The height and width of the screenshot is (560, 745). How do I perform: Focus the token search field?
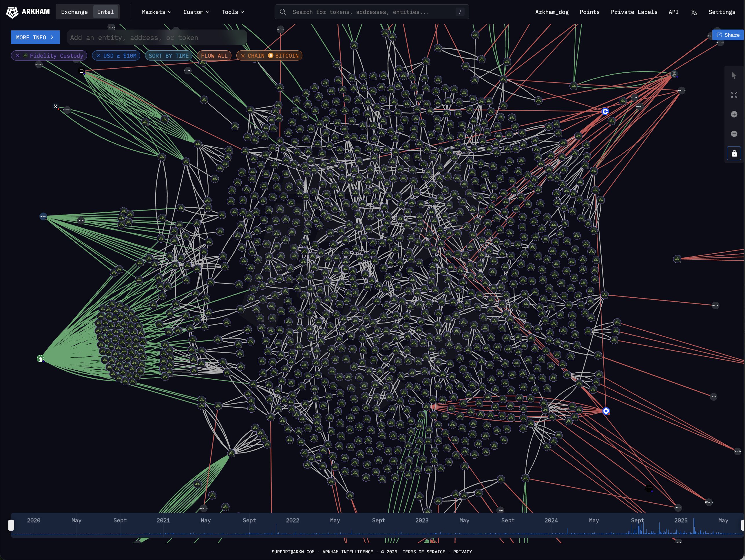372,12
